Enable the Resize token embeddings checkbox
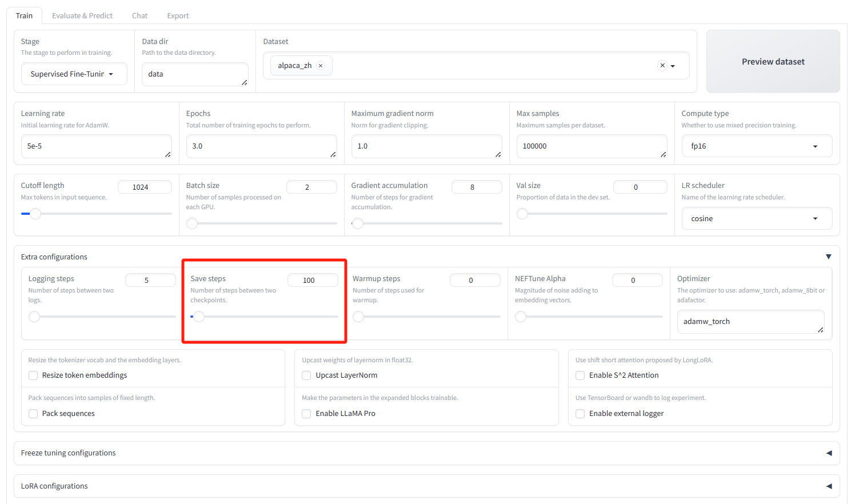859x504 pixels. click(33, 375)
